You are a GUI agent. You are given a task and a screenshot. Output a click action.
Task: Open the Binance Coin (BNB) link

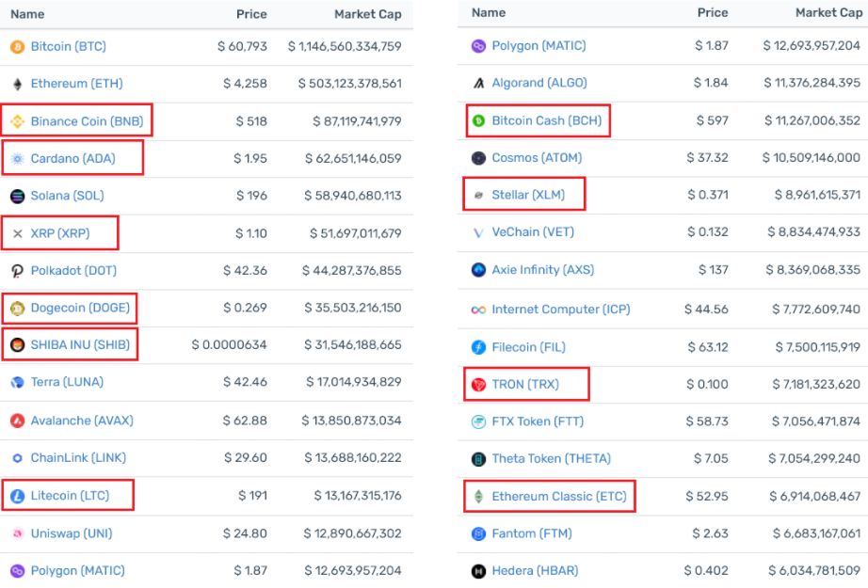tap(87, 121)
